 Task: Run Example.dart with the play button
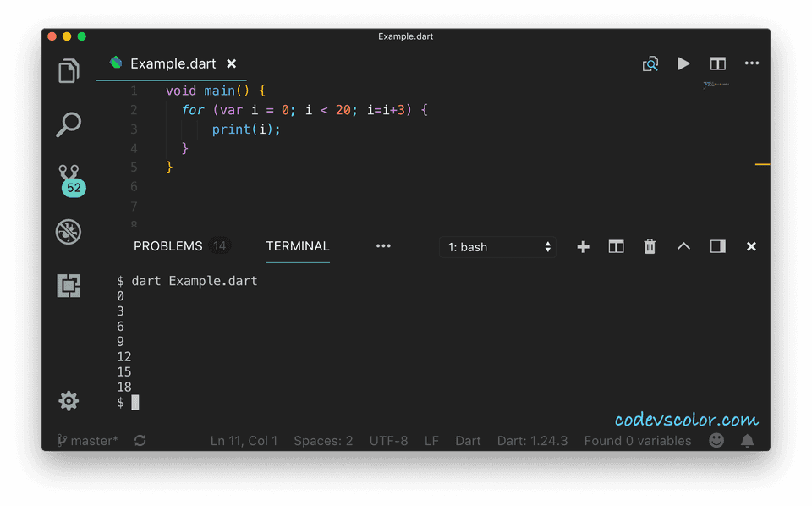pyautogui.click(x=683, y=63)
